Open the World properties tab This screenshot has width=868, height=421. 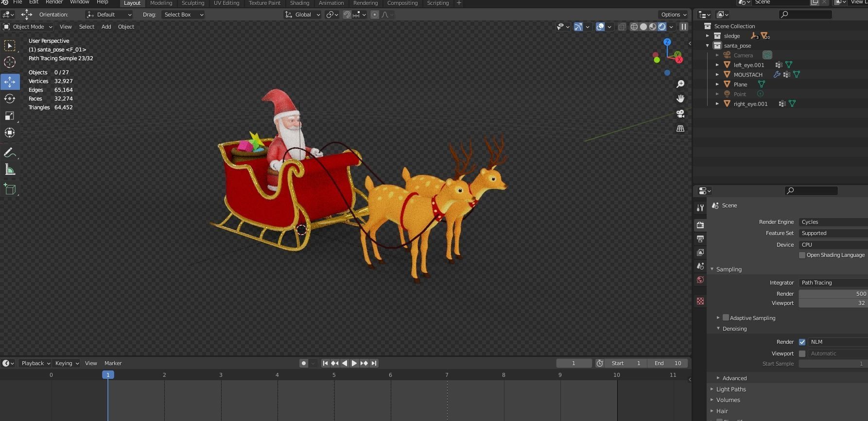pos(700,280)
